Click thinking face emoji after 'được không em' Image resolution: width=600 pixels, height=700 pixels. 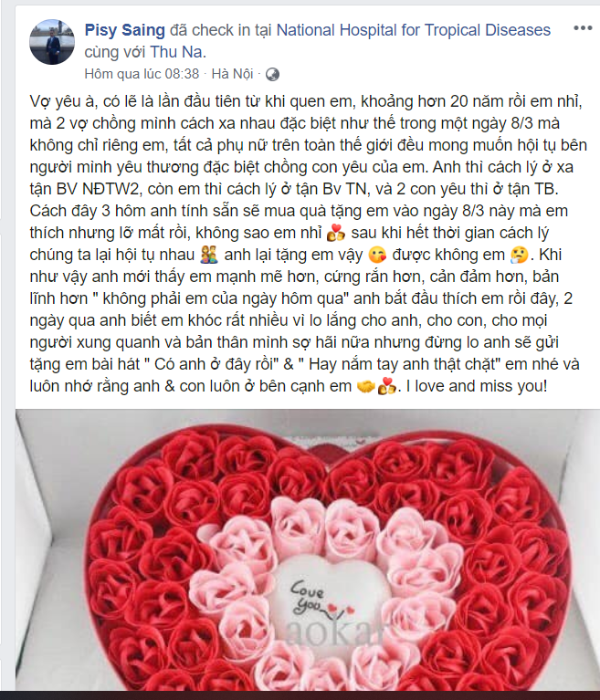click(x=520, y=255)
